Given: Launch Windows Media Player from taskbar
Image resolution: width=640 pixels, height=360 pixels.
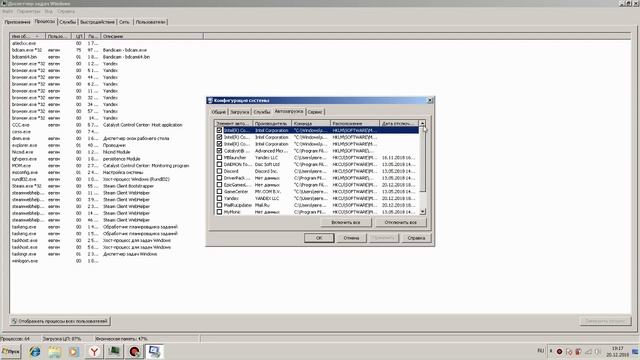Looking at the screenshot, I should coord(74,351).
